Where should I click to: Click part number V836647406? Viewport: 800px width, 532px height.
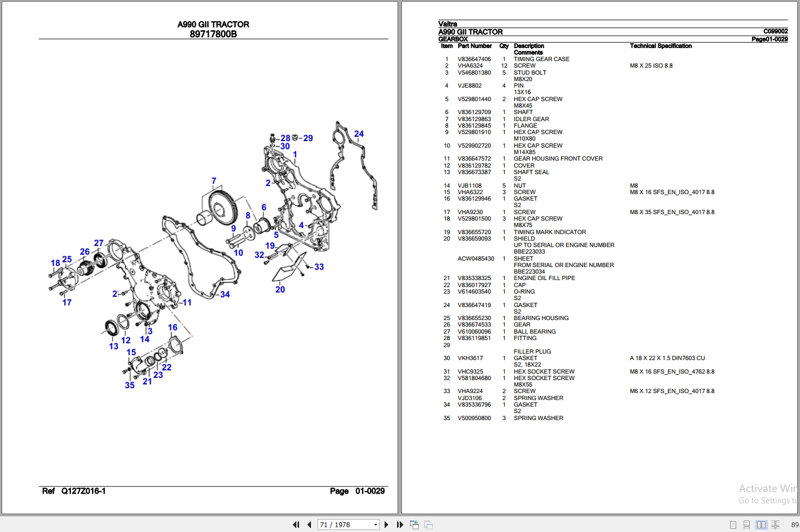coord(474,59)
